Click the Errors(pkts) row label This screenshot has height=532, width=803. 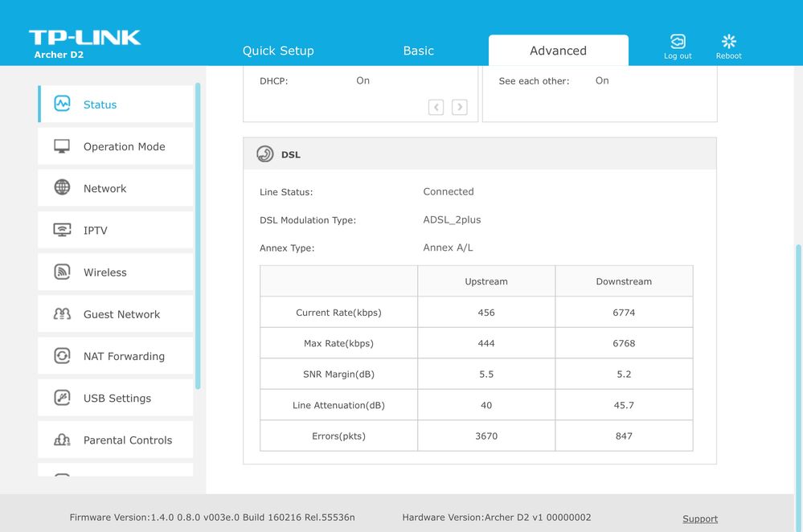coord(338,436)
